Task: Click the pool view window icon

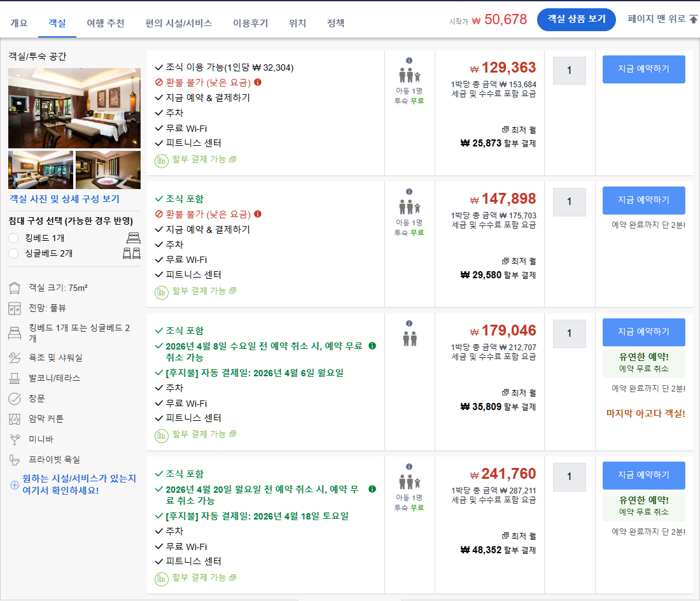Action: tap(15, 308)
